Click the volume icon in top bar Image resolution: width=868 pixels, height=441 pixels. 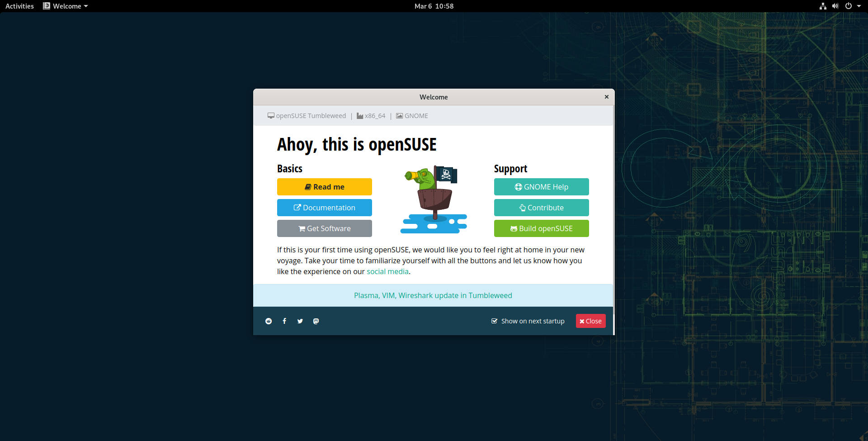[x=835, y=6]
